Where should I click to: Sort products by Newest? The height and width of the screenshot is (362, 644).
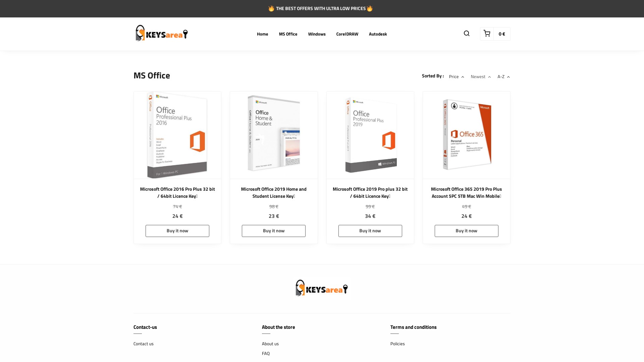tap(481, 77)
